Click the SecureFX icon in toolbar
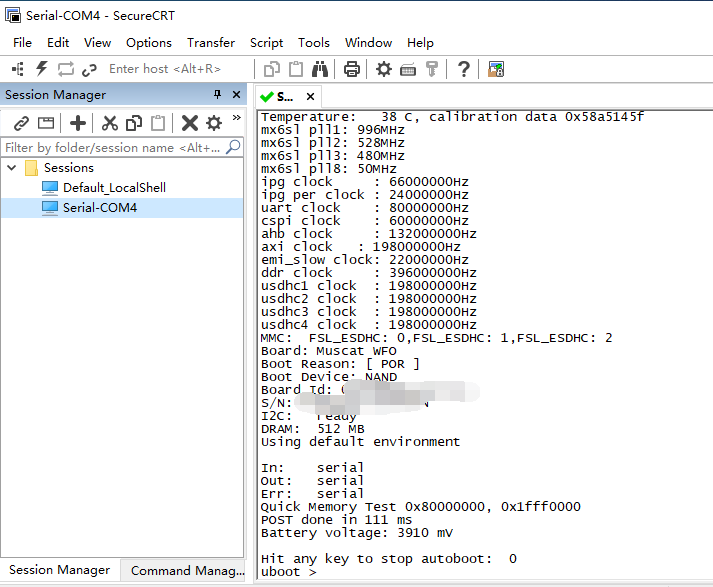The width and height of the screenshot is (713, 587). tap(496, 69)
